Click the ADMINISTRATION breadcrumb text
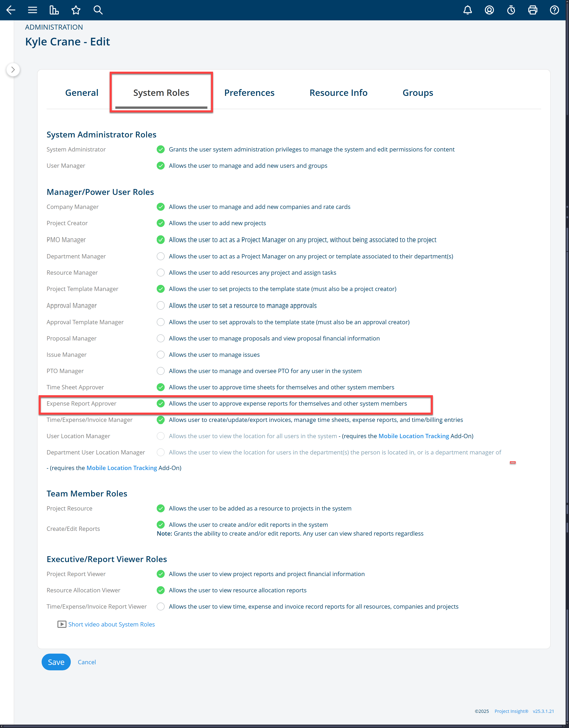Viewport: 569px width, 728px height. [x=54, y=27]
